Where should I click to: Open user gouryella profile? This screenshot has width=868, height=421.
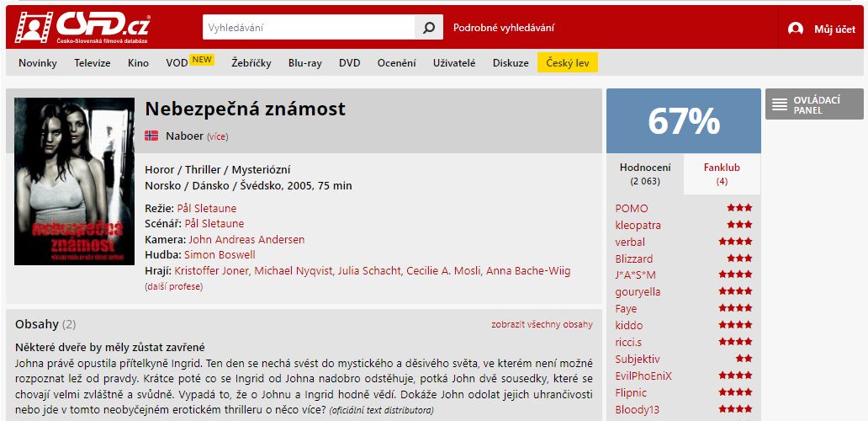pos(638,292)
